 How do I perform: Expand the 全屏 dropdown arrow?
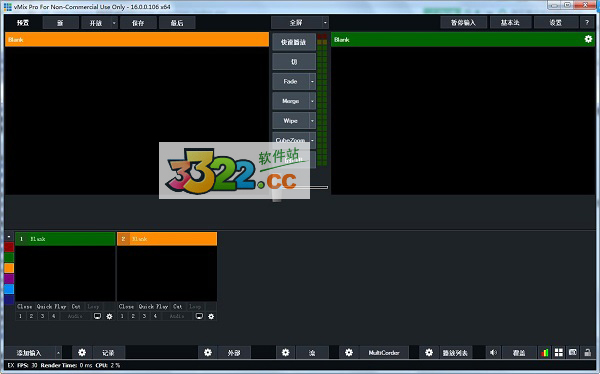click(x=325, y=23)
